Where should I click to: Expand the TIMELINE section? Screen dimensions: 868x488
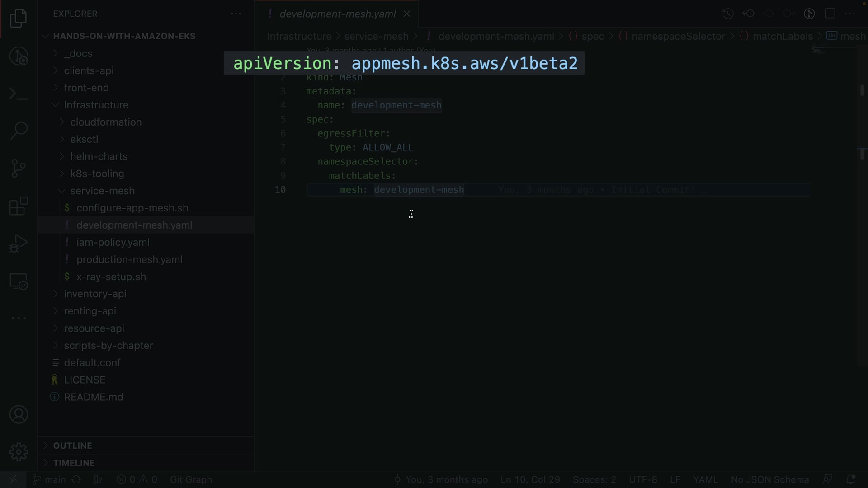(74, 463)
